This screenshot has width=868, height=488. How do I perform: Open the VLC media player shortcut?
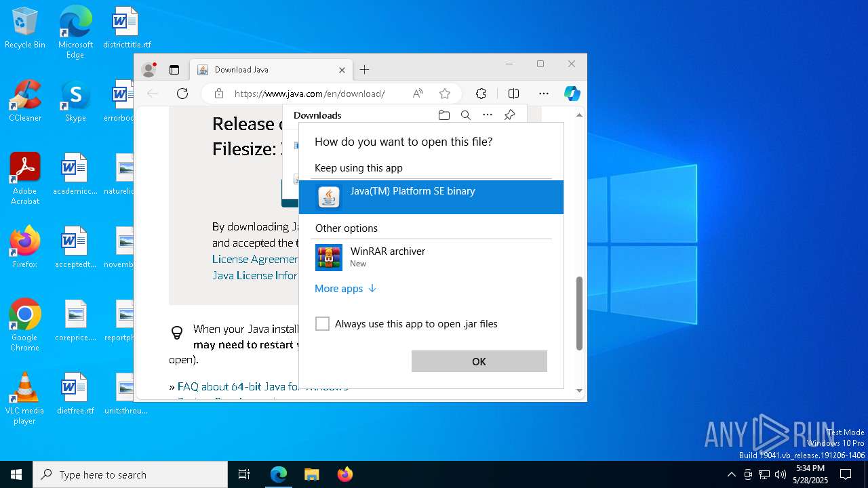coord(25,399)
